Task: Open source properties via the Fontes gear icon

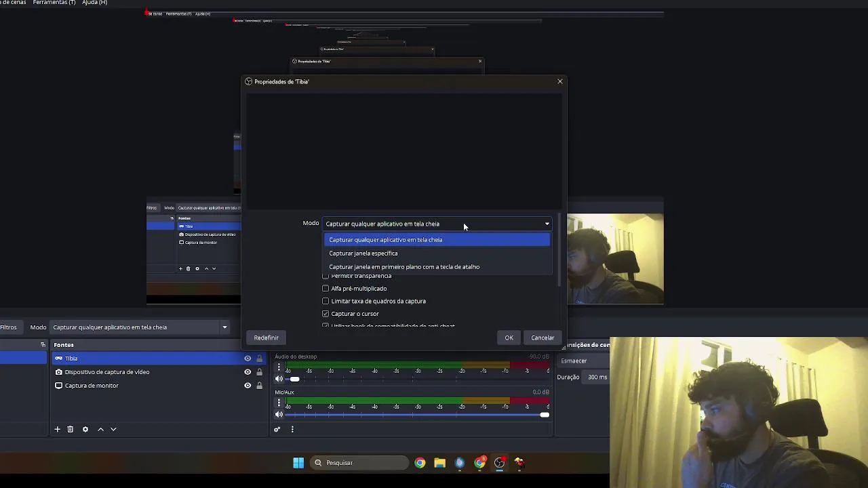Action: [85, 429]
